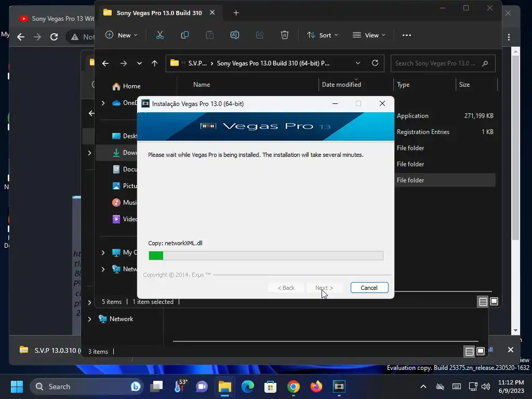532x399 pixels.
Task: Add a new File Explorer tab
Action: [236, 13]
